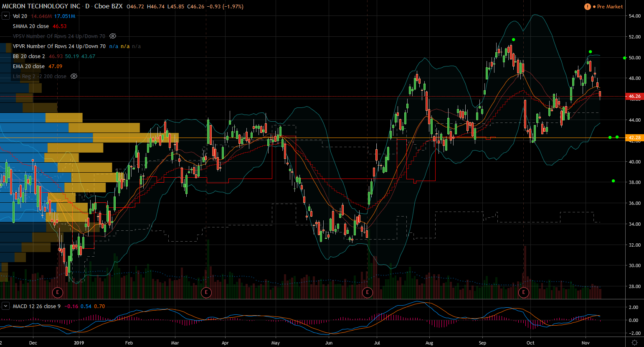
Task: Collapse the MACD pane legend chevron
Action: click(x=5, y=306)
